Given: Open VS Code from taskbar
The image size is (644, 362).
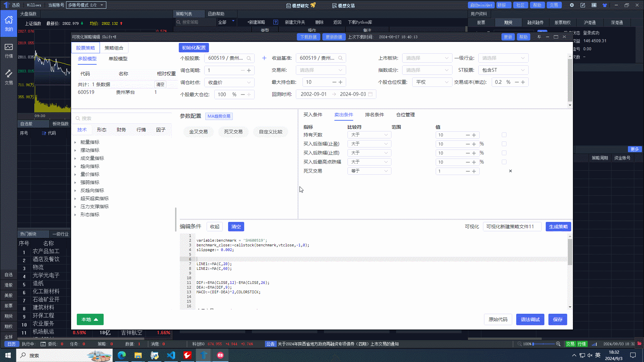Looking at the screenshot, I should click(171, 355).
